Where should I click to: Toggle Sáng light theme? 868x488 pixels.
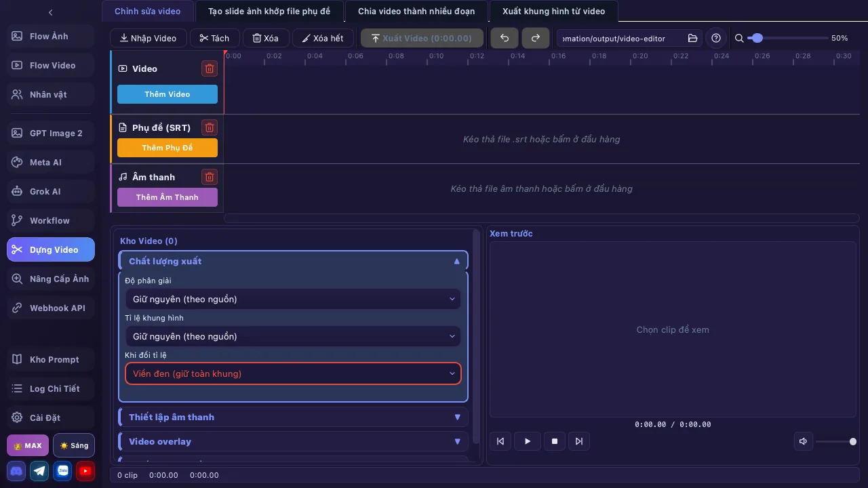pos(74,445)
